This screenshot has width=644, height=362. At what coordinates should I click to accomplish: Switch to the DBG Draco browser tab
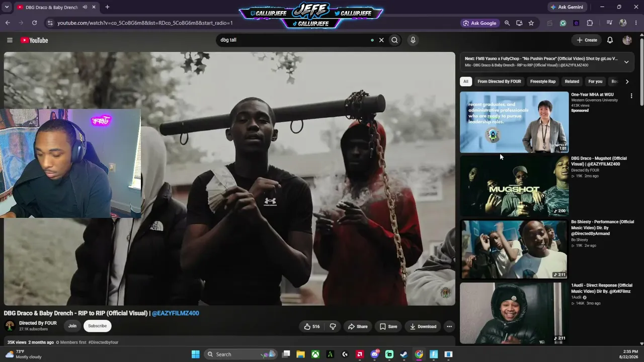51,7
